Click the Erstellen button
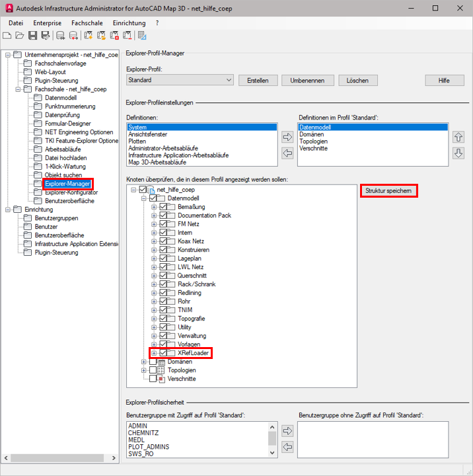The width and height of the screenshot is (473, 476). click(258, 81)
